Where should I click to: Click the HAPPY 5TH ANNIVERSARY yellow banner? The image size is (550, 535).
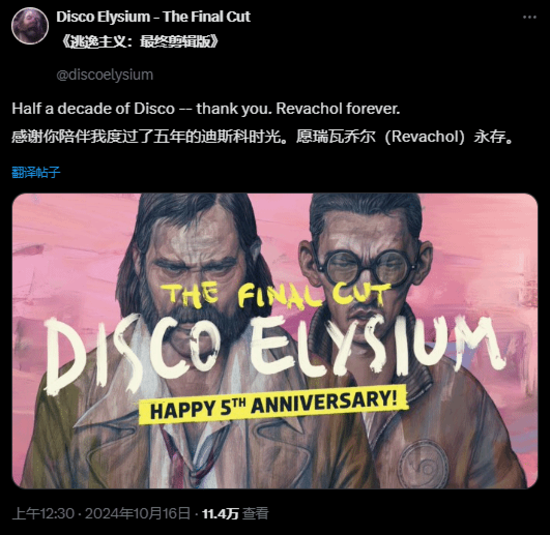[273, 405]
